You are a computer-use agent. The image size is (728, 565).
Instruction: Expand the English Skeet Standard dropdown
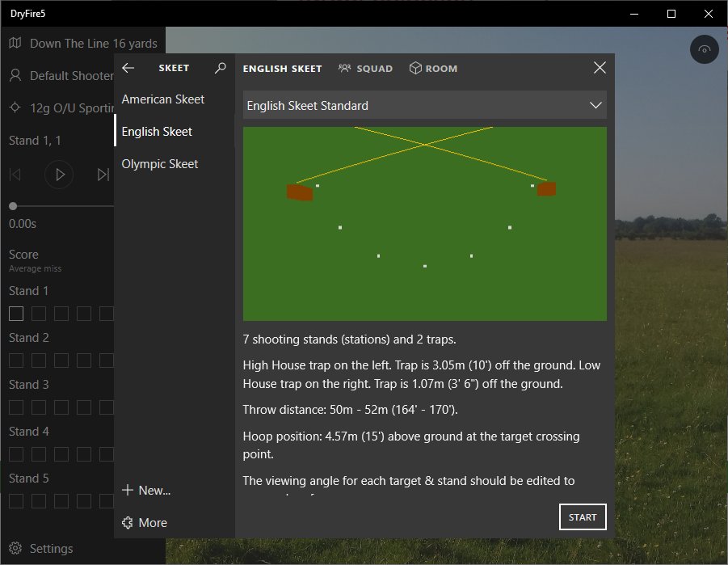(x=424, y=105)
